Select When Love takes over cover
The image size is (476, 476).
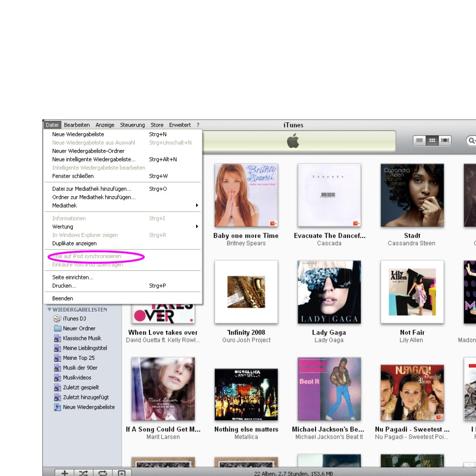(163, 314)
